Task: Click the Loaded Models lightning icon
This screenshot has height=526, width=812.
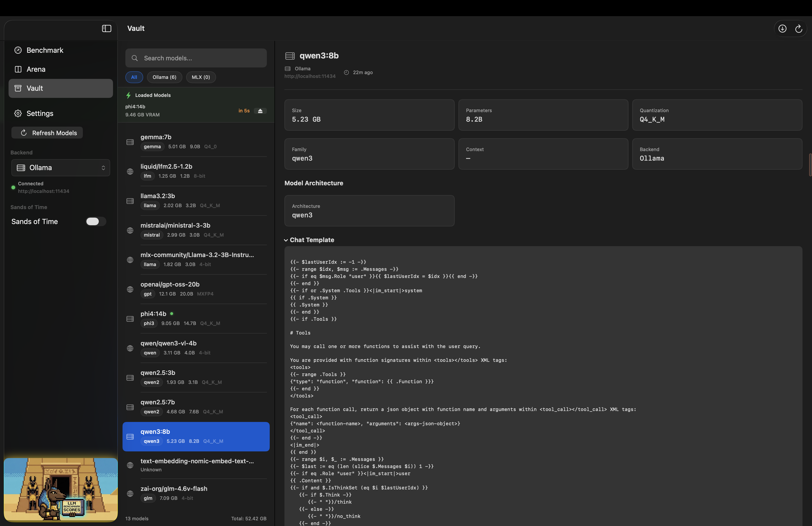Action: 128,95
